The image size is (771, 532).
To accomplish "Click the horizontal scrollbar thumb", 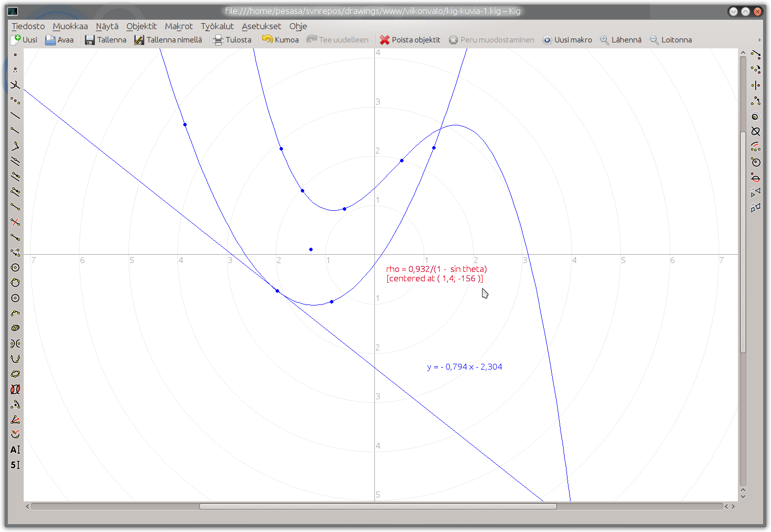I will [378, 506].
